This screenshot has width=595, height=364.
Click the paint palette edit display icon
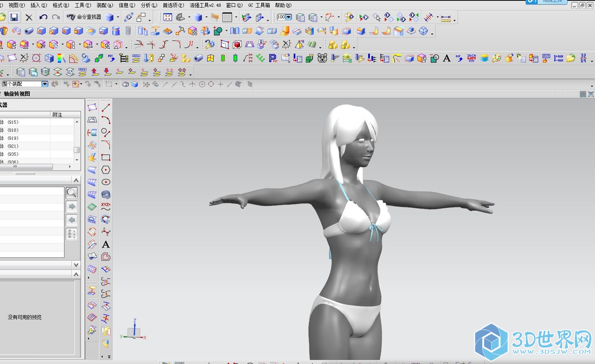point(496,58)
